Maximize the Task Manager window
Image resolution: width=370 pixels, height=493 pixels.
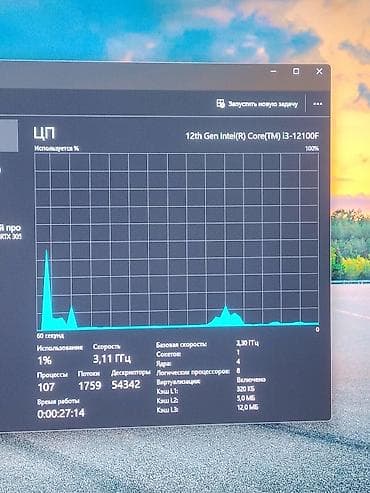coord(296,71)
